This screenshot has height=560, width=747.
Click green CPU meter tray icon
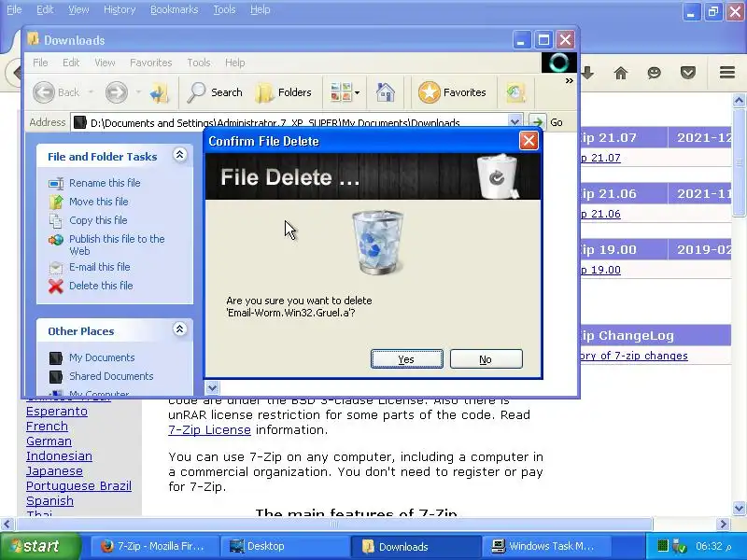coord(662,546)
